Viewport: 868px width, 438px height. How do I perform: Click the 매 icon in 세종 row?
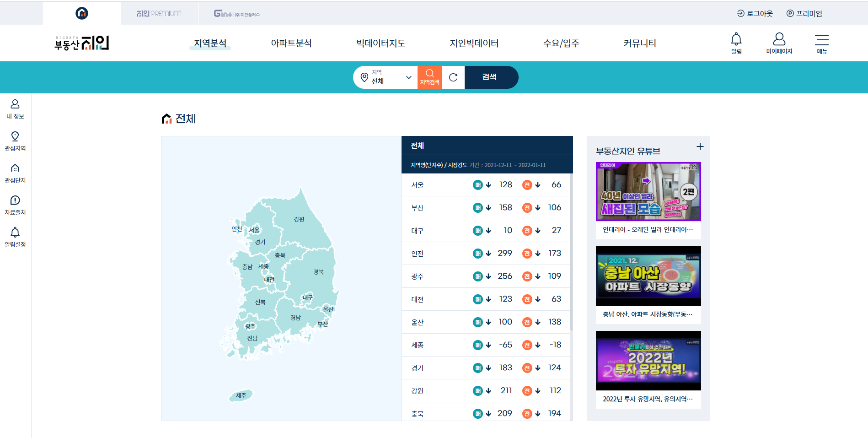[x=478, y=345]
